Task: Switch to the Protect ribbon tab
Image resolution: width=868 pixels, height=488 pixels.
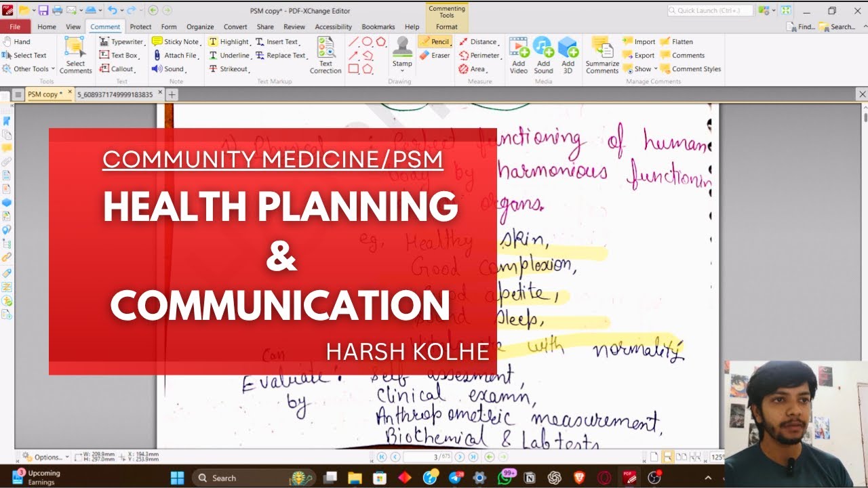Action: pyautogui.click(x=140, y=27)
